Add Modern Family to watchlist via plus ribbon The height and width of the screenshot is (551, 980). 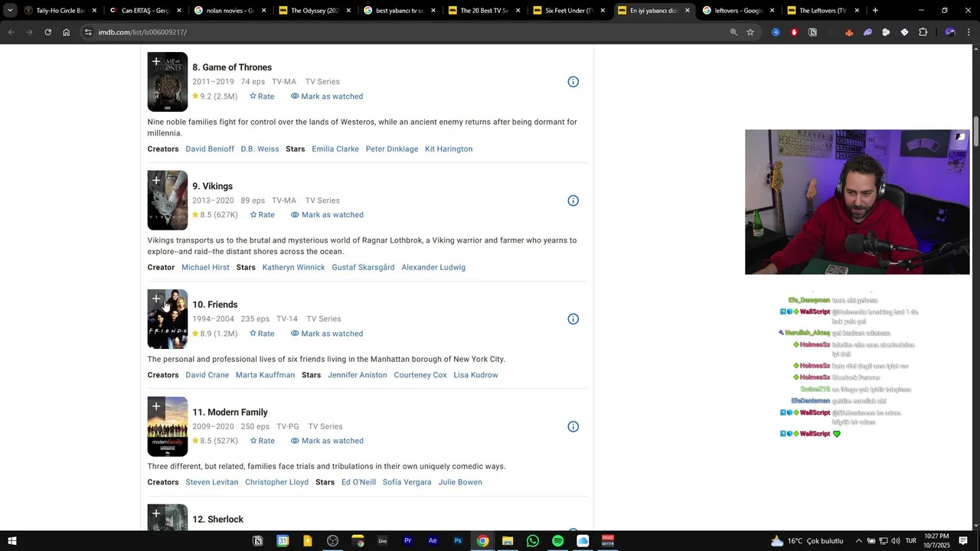(x=156, y=406)
